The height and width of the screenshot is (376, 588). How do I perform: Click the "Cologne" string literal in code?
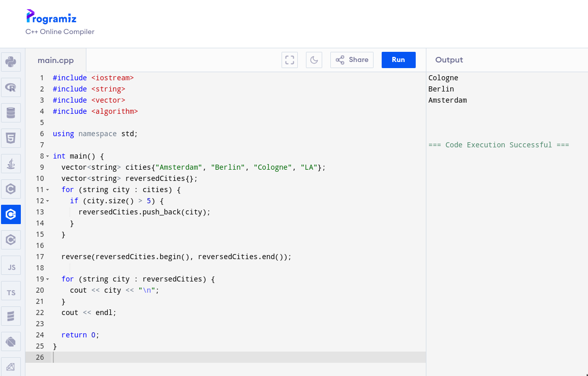point(272,167)
